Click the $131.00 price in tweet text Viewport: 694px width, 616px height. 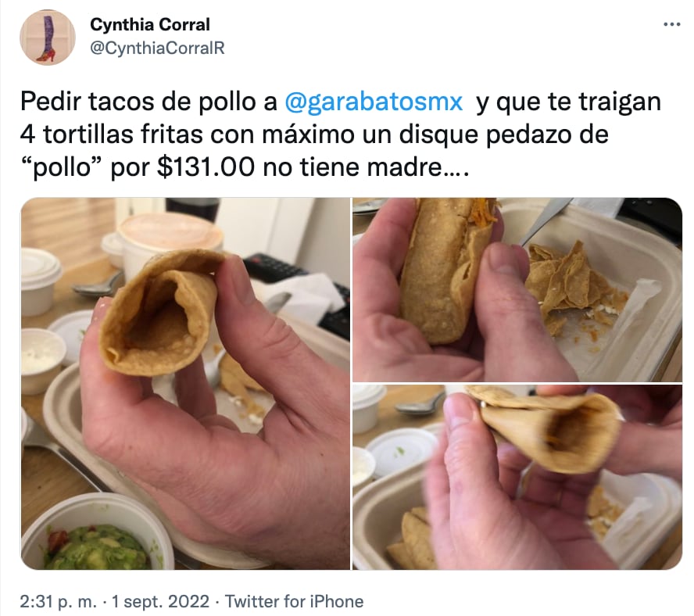tap(206, 168)
